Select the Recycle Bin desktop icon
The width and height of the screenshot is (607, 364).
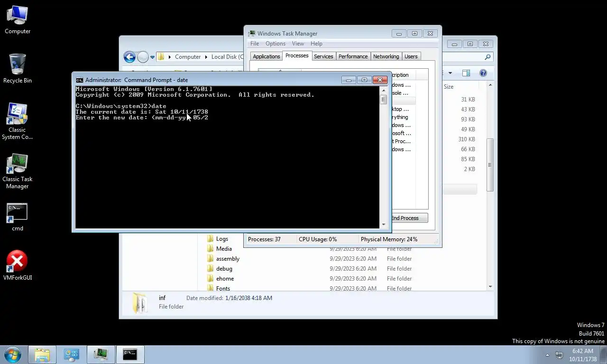tap(18, 69)
